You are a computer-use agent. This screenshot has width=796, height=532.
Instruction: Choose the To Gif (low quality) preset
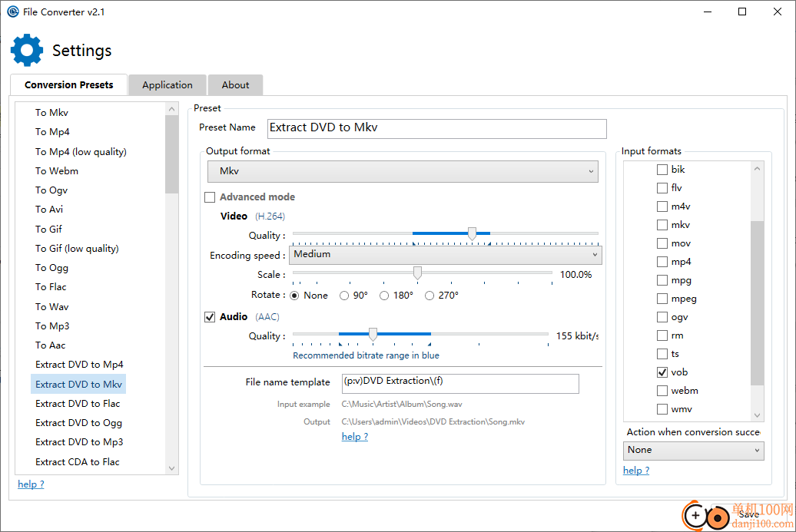pyautogui.click(x=77, y=249)
